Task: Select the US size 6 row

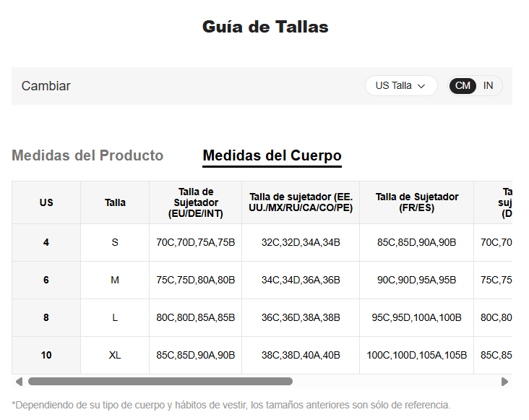Action: 46,280
